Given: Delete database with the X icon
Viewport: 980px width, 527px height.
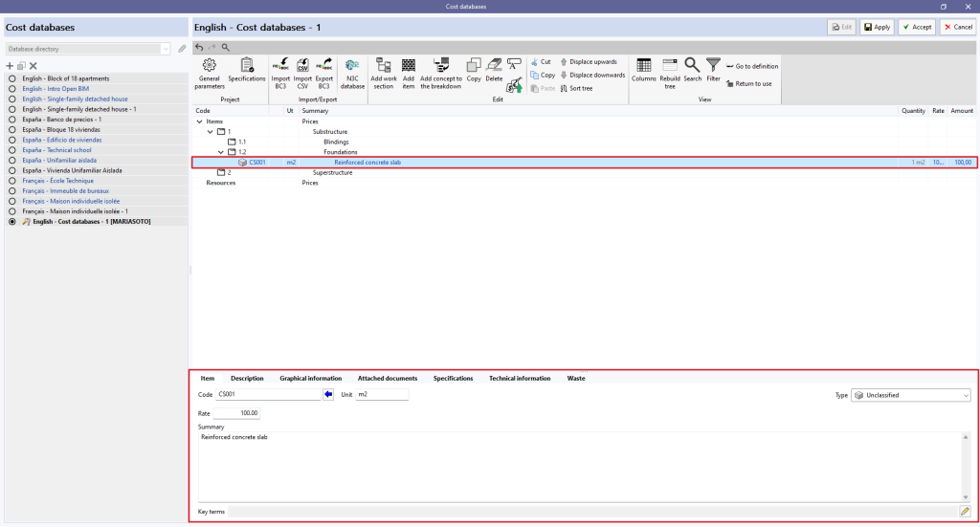Looking at the screenshot, I should click(33, 66).
